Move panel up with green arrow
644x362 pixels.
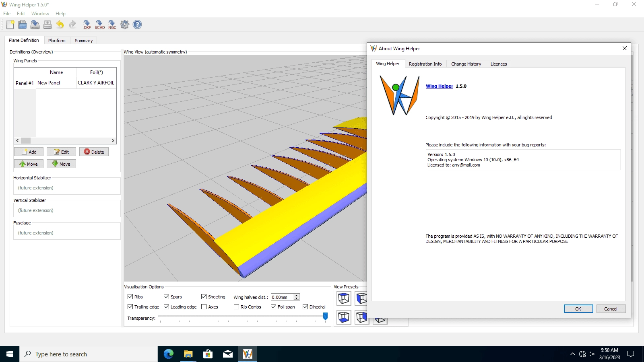pos(29,164)
